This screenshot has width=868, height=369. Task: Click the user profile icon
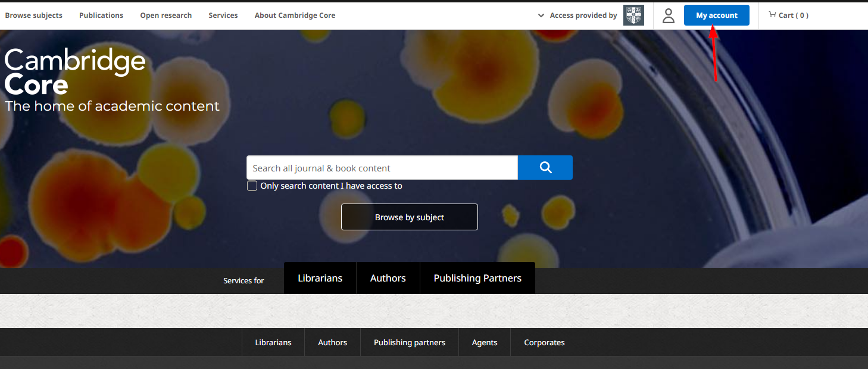tap(669, 15)
